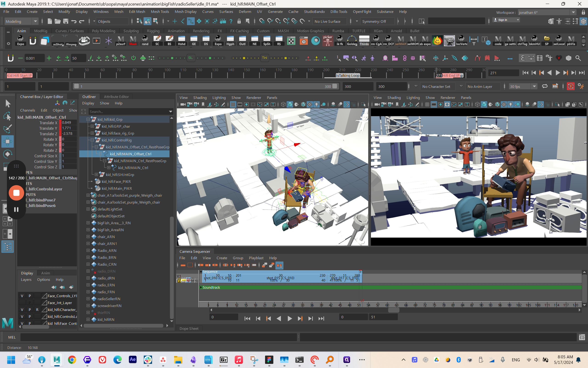The image size is (588, 368).
Task: Choose the Paint Selection tool
Action: (8, 129)
